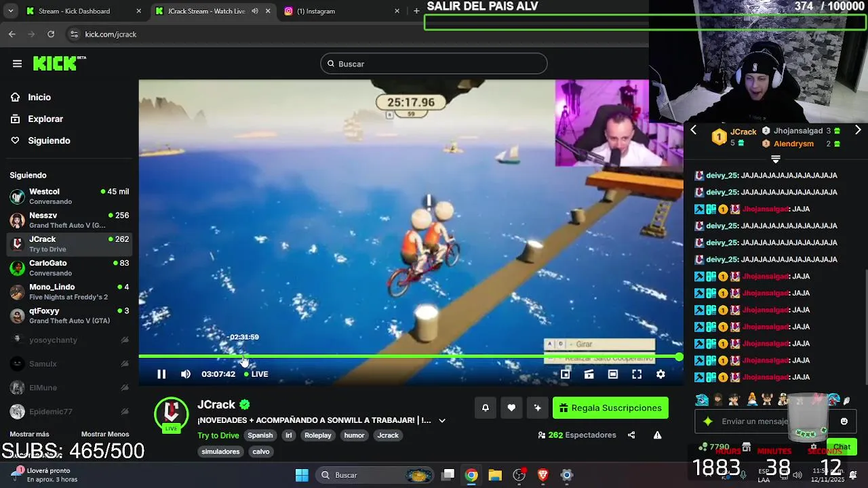Report the stream with warning icon
This screenshot has height=488, width=868.
[657, 435]
